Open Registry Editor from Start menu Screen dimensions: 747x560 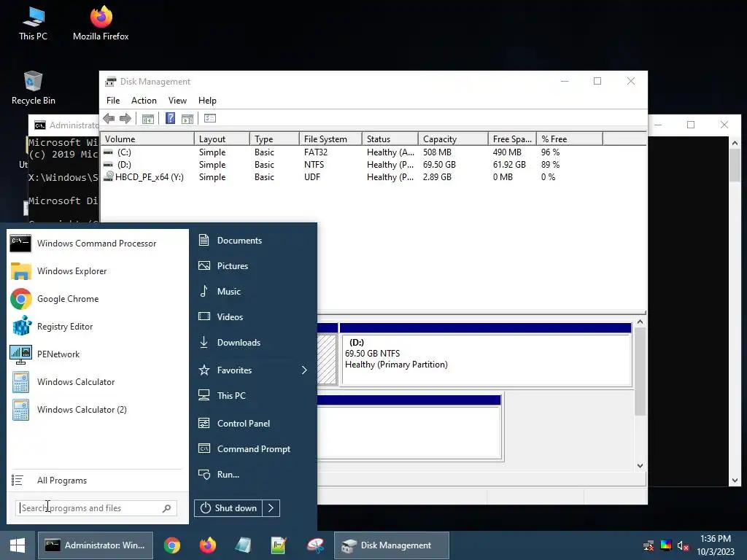(97, 327)
